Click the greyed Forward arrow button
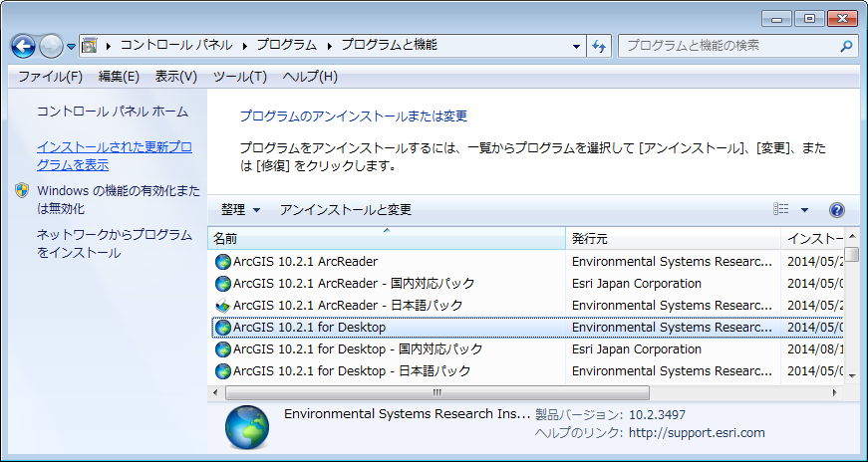Viewport: 868px width, 462px height. pos(51,47)
